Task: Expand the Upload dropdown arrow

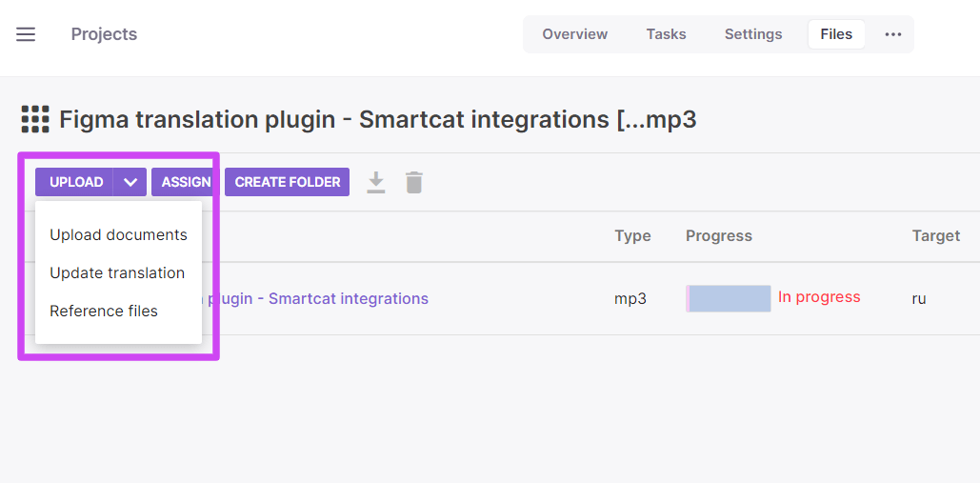Action: point(130,182)
